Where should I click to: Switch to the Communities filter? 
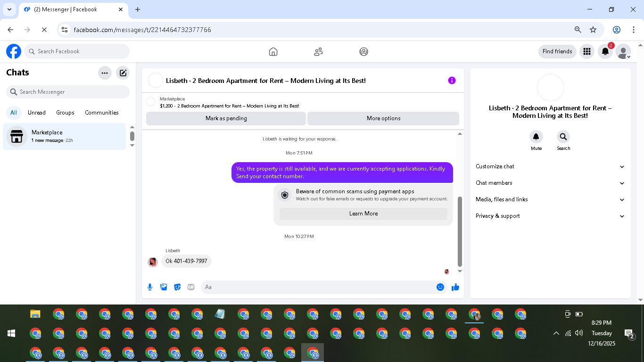(102, 113)
